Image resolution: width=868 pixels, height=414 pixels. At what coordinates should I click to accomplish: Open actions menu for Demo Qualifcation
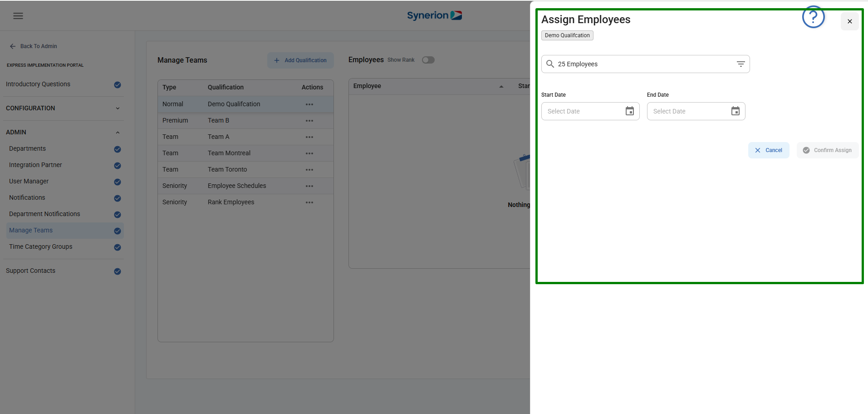[309, 104]
